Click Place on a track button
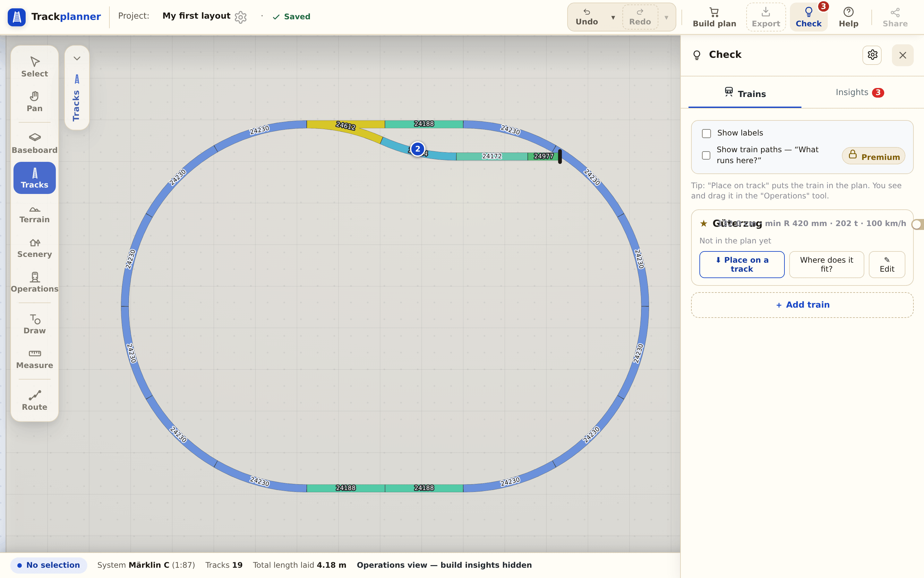This screenshot has height=578, width=924. pyautogui.click(x=742, y=265)
